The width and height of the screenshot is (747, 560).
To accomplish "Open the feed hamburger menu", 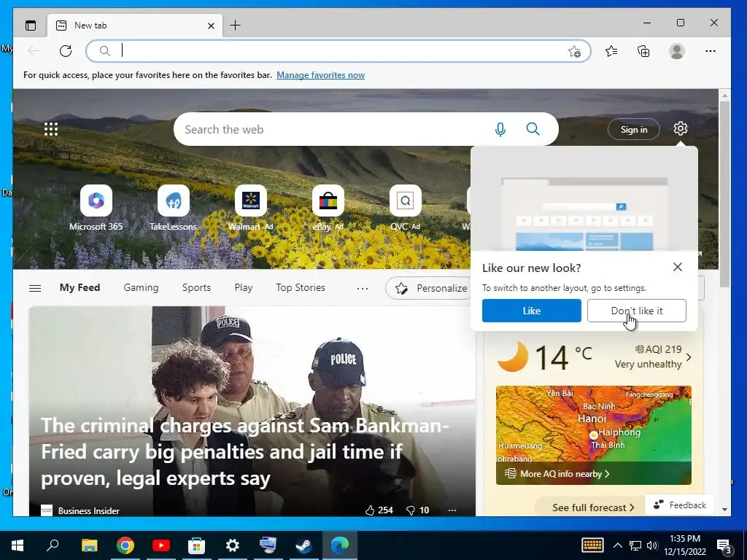I will pos(35,288).
